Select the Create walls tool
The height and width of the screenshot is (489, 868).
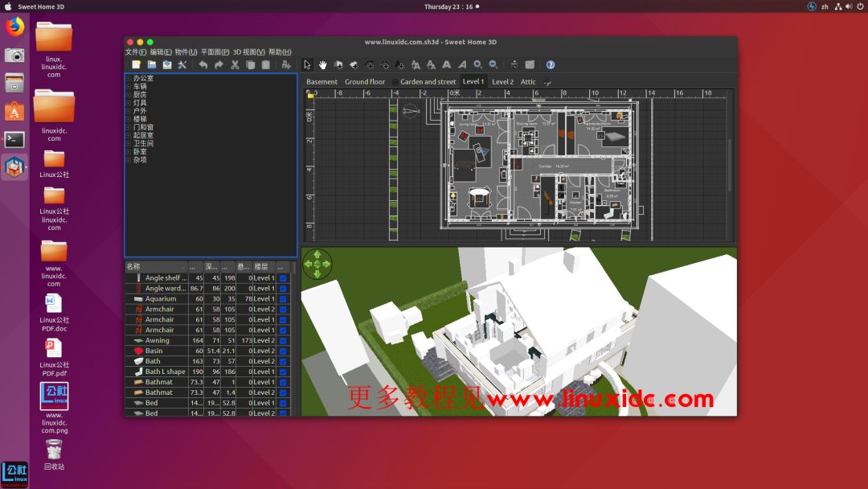(x=338, y=65)
